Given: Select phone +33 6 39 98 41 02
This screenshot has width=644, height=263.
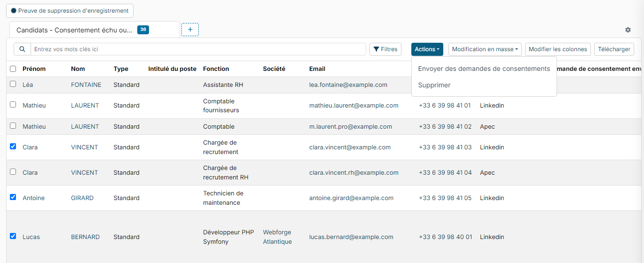Looking at the screenshot, I should 445,127.
